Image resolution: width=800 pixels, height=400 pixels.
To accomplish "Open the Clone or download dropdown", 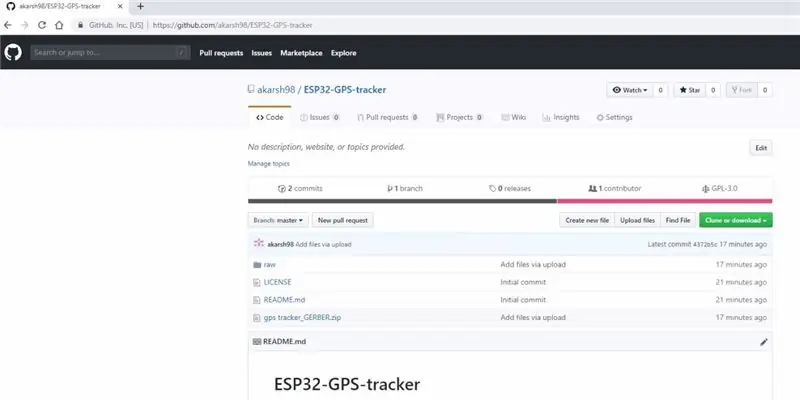I will [x=736, y=220].
